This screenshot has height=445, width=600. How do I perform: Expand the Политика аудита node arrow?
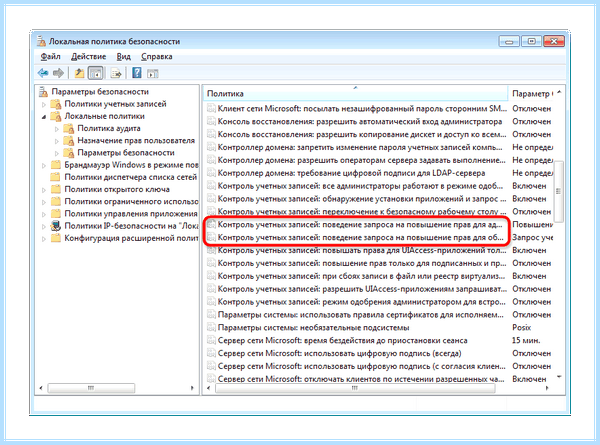point(57,129)
